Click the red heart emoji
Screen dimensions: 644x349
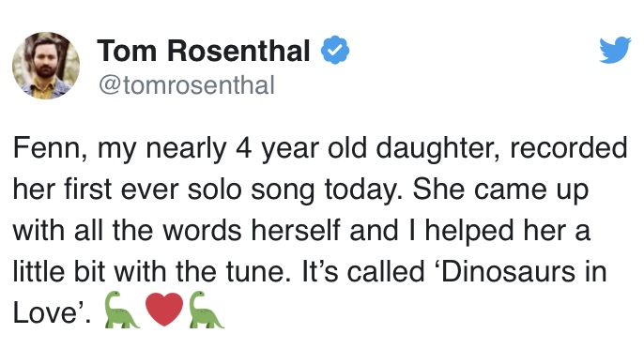[x=164, y=310]
